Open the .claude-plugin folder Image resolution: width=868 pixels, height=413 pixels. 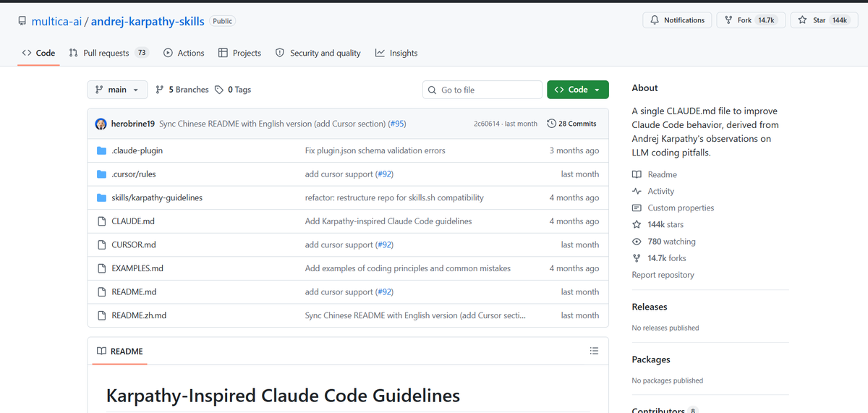[137, 150]
